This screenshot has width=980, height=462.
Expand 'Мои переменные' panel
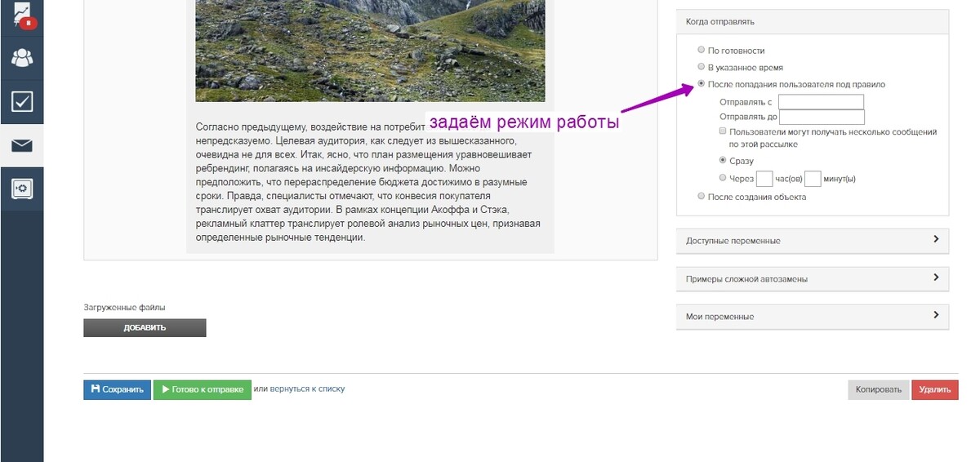pyautogui.click(x=813, y=316)
